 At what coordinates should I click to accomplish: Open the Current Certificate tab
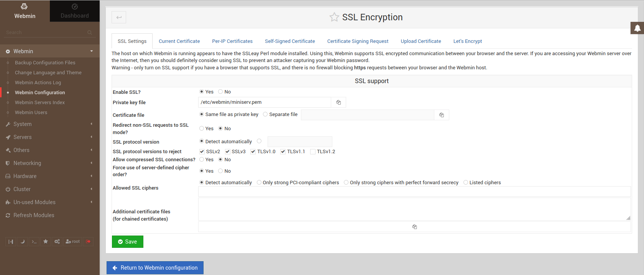(x=179, y=41)
